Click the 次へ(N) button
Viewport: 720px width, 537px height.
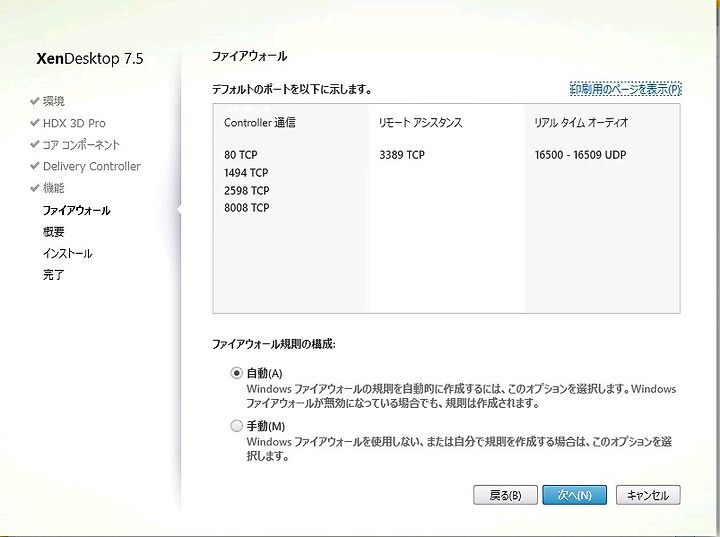pyautogui.click(x=574, y=495)
